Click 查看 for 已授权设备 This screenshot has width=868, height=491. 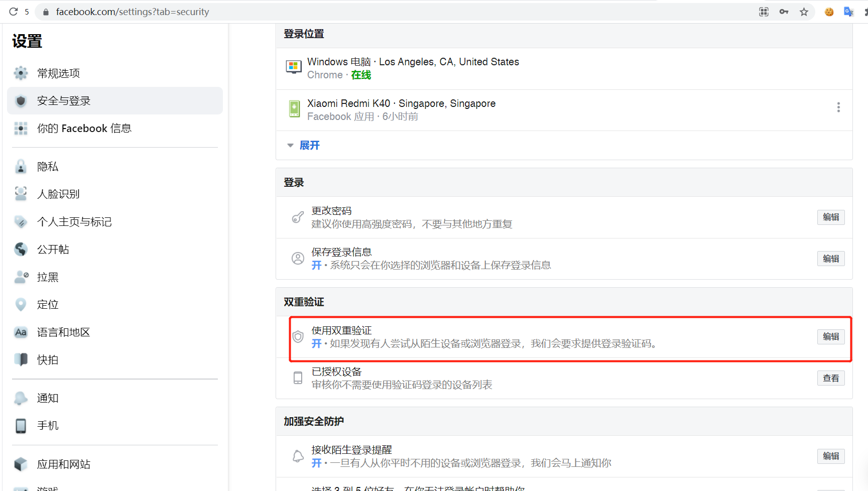click(x=831, y=378)
